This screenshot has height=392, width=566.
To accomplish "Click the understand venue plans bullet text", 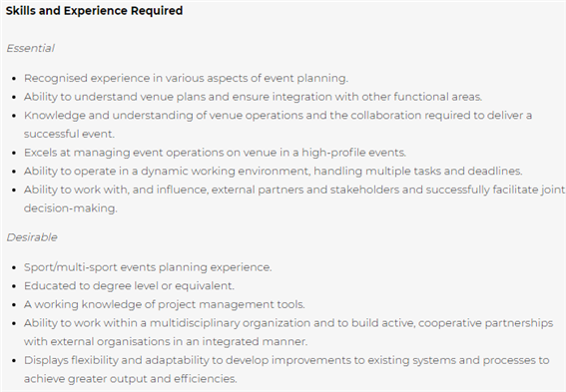I will (x=253, y=97).
